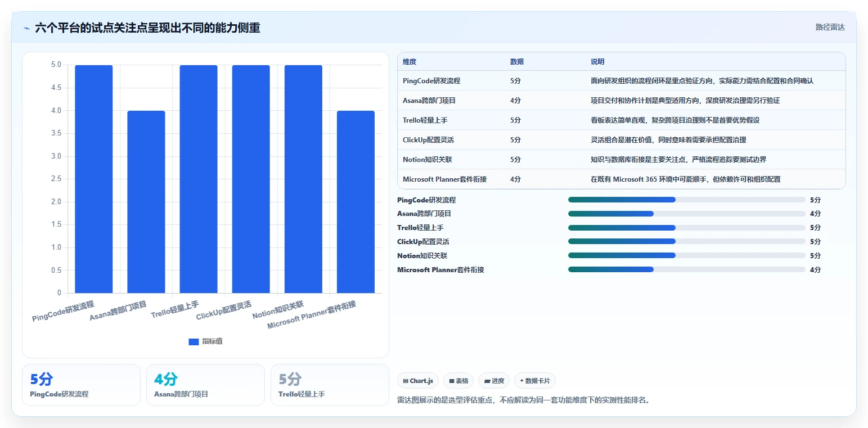Viewport: 868px width, 428px height.
Task: Click the description mentioning Microsoft 365 环境
Action: tap(686, 179)
